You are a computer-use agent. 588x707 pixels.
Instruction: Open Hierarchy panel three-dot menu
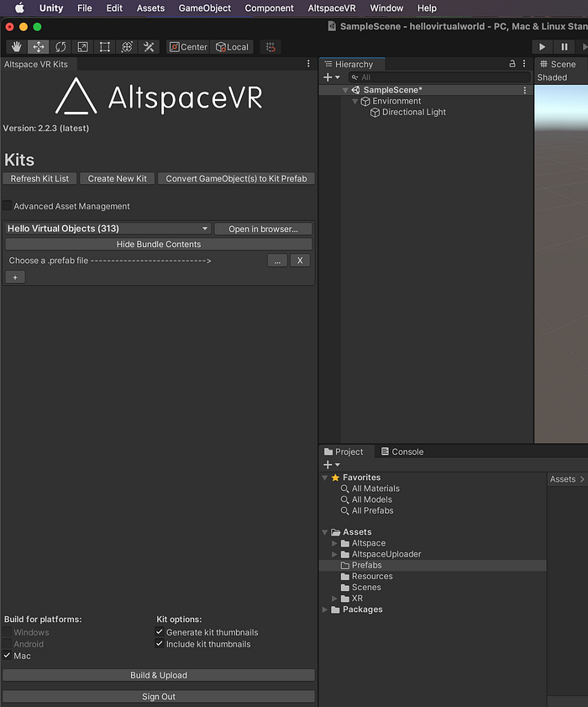pyautogui.click(x=524, y=64)
